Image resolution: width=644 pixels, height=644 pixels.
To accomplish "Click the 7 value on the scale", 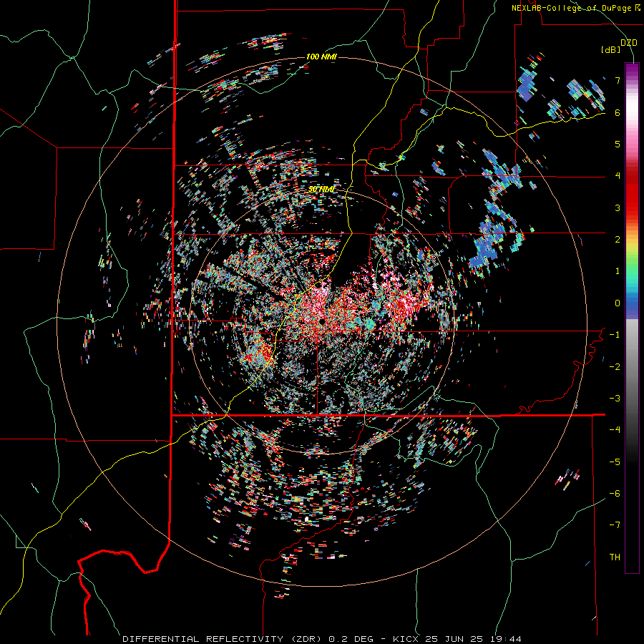I will tap(618, 80).
